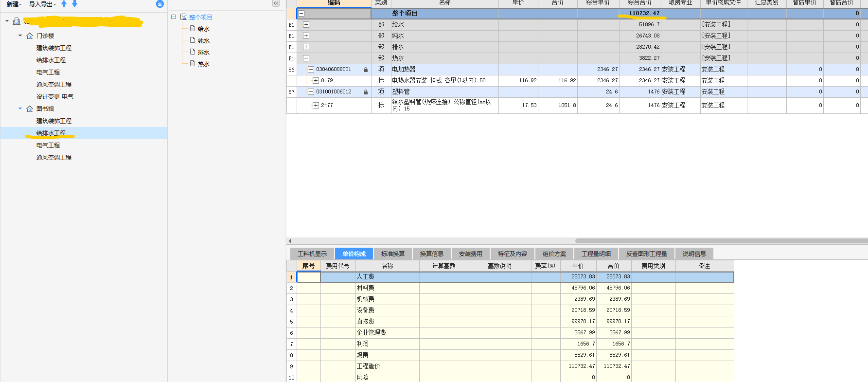Switch to 换算信息 tab
The width and height of the screenshot is (868, 382).
[432, 254]
